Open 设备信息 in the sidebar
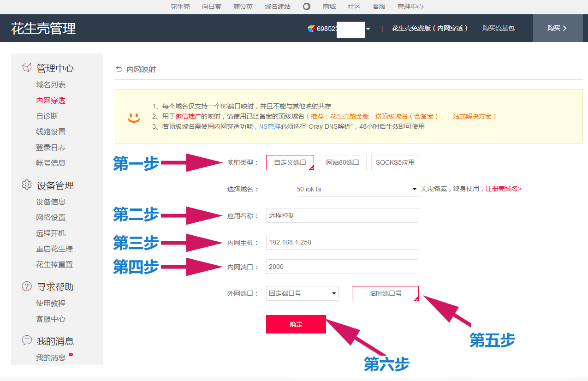Screen dimensions: 588x381 point(51,202)
